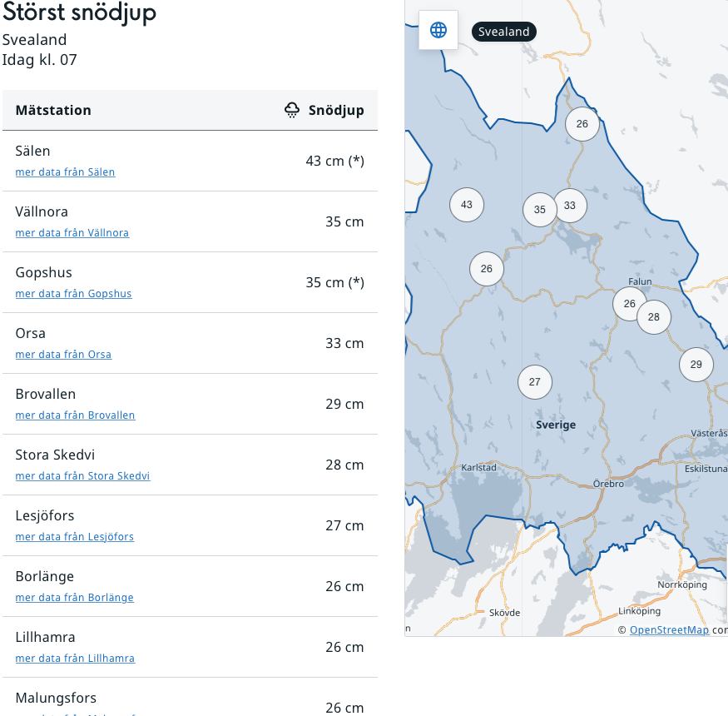Click the globe icon on the map

tap(438, 30)
